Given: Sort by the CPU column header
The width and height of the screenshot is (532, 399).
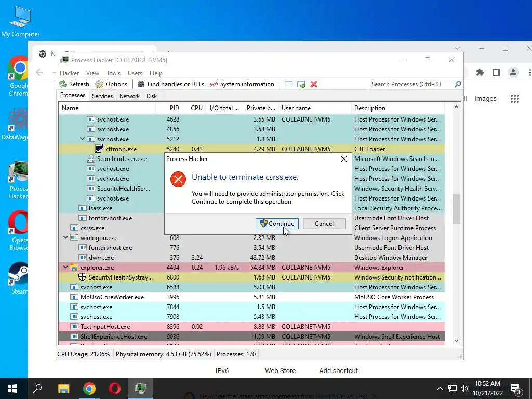Looking at the screenshot, I should pyautogui.click(x=194, y=108).
